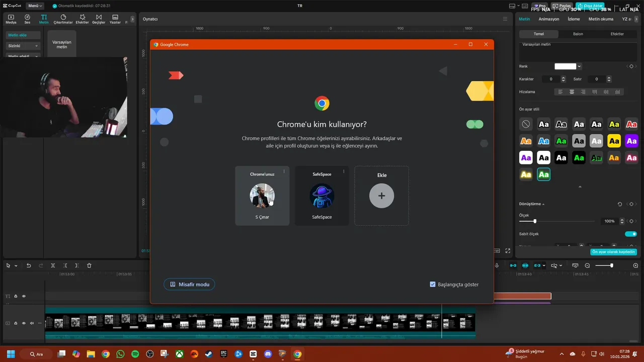Image resolution: width=644 pixels, height=362 pixels.
Task: Open the Efektler tab in top toolbar
Action: click(x=82, y=19)
